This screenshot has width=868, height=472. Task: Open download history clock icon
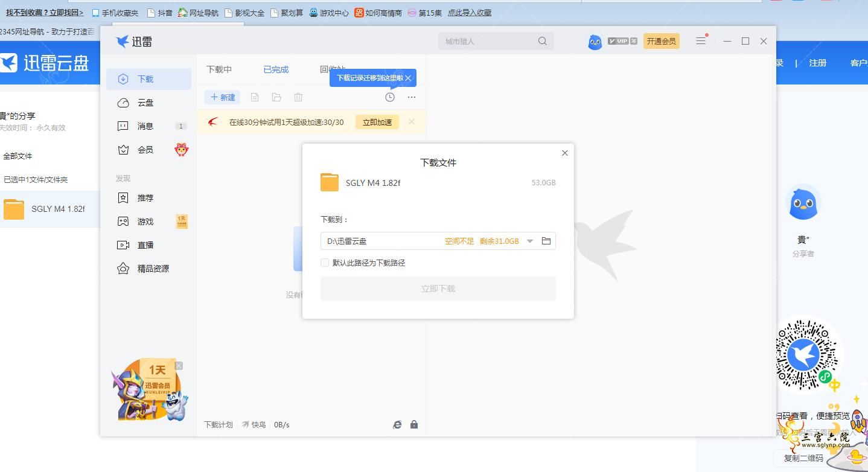pyautogui.click(x=390, y=97)
